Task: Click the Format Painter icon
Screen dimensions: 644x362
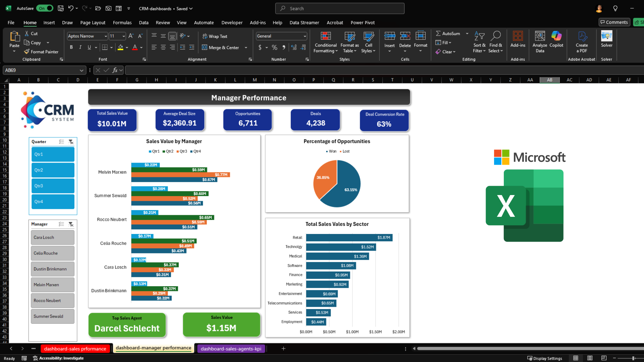Action: pyautogui.click(x=27, y=52)
